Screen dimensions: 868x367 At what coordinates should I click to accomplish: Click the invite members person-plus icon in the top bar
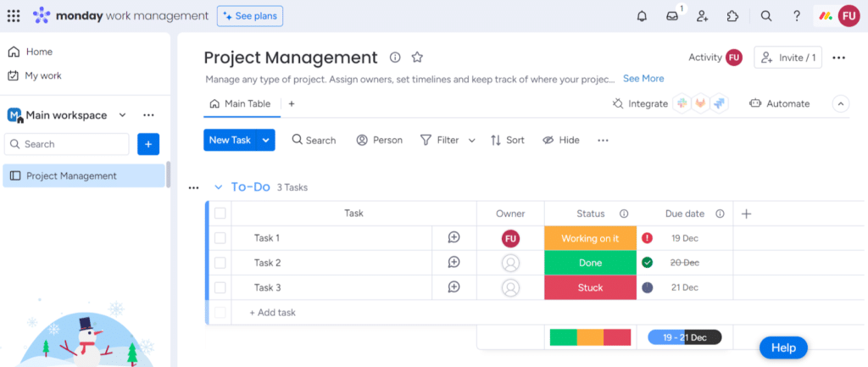[703, 16]
